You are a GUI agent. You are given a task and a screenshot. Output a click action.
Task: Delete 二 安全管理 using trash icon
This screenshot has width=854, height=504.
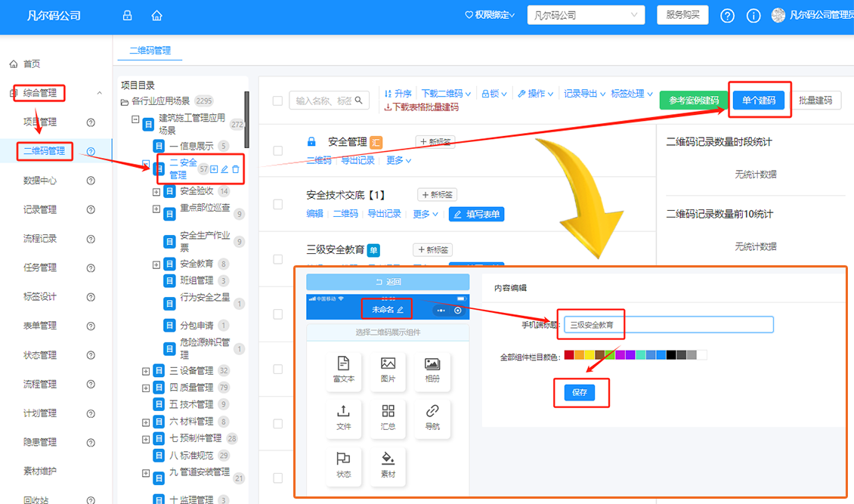point(236,169)
